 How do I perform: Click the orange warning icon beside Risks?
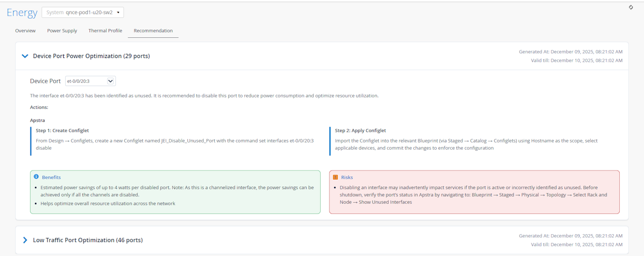click(x=335, y=177)
